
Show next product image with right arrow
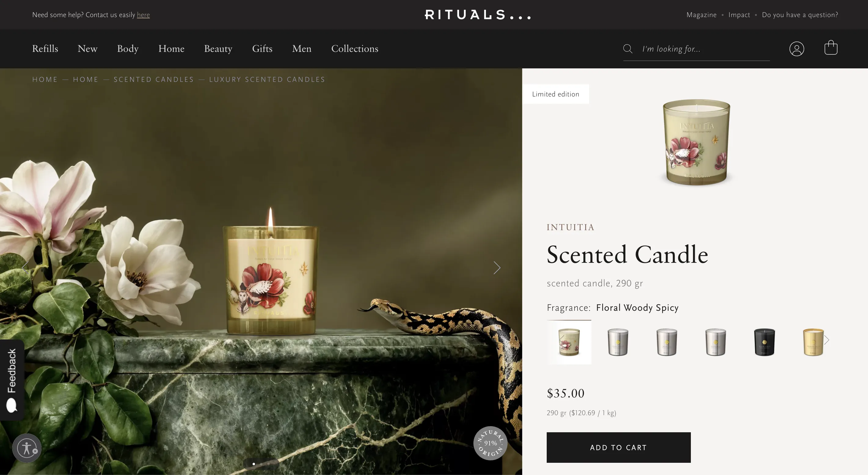[x=497, y=268]
